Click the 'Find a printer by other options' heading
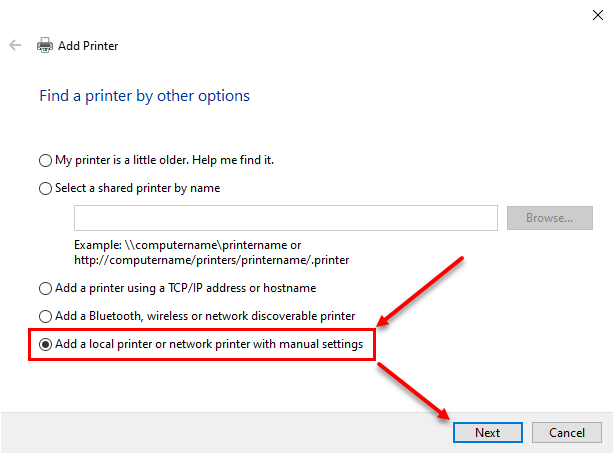Viewport: 614px width, 454px height. (x=144, y=96)
